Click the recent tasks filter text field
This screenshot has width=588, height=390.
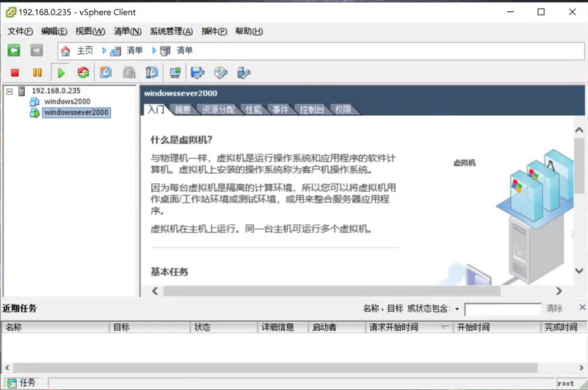click(x=502, y=309)
